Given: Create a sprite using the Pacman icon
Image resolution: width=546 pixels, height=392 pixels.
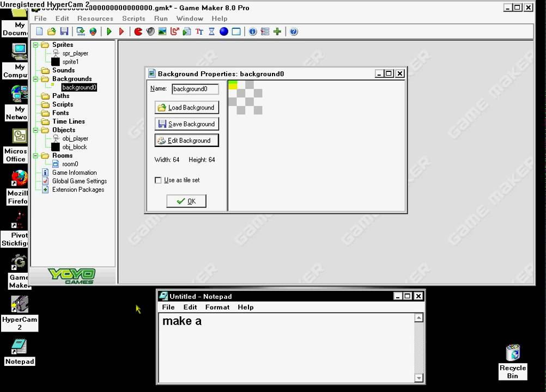Looking at the screenshot, I should (x=138, y=32).
